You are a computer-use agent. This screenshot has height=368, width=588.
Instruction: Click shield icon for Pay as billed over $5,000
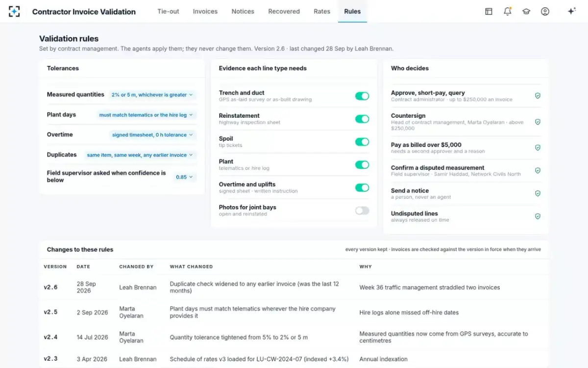538,148
